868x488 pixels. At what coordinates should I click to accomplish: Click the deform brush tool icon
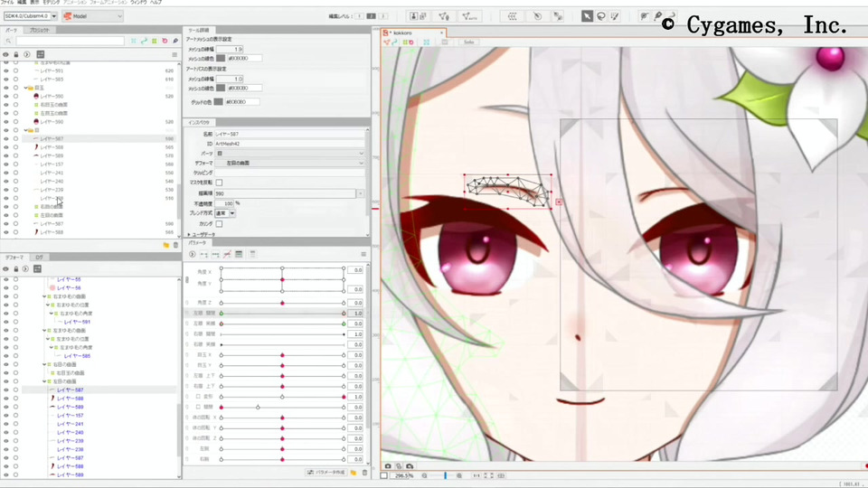pos(658,16)
